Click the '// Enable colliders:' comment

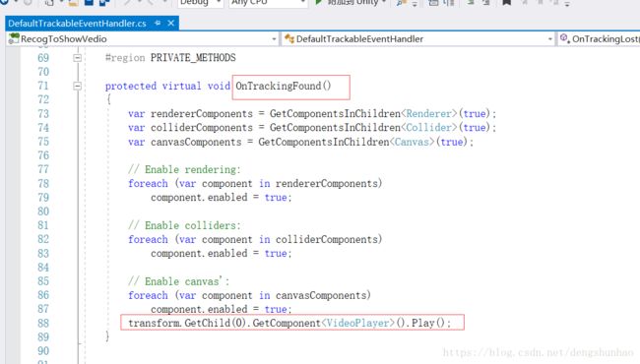[184, 225]
